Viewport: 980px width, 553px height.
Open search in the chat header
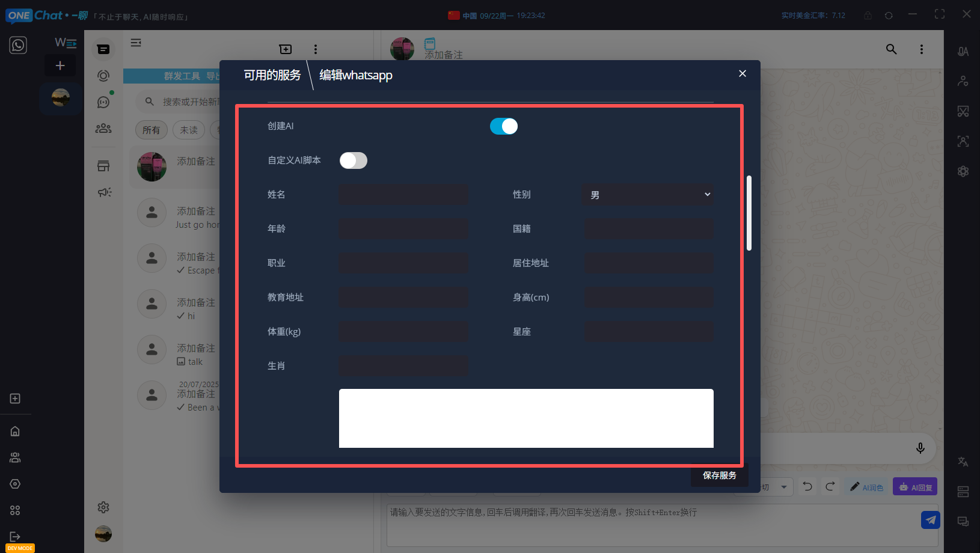(x=891, y=49)
